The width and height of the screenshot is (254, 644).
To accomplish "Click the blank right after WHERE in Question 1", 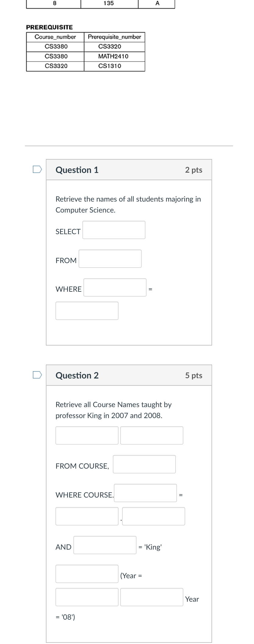I will [115, 287].
